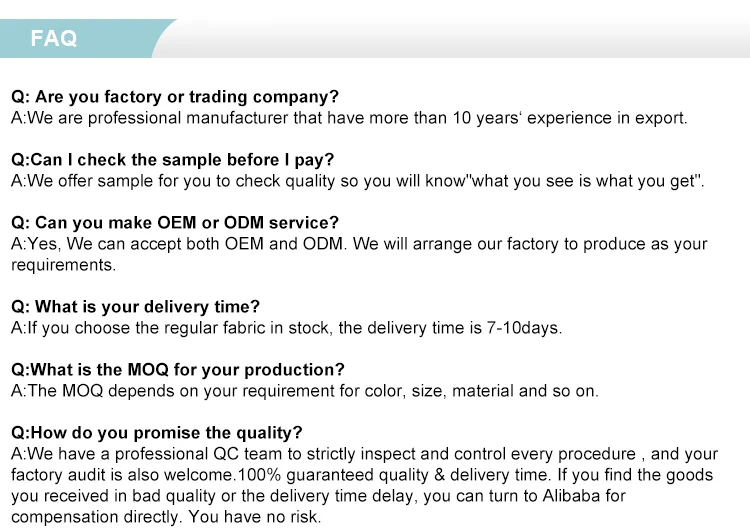Open the question about checking the sample
Viewport: 750px width, 532px height.
tap(172, 159)
